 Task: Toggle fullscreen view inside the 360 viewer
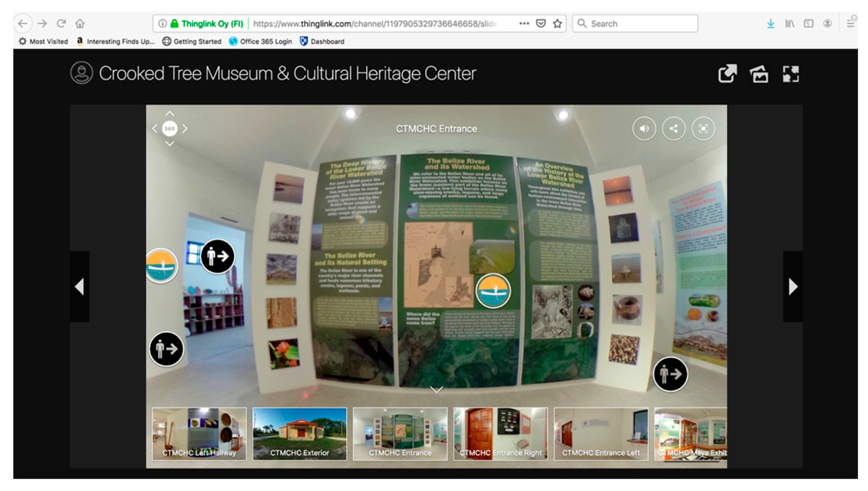pos(703,129)
